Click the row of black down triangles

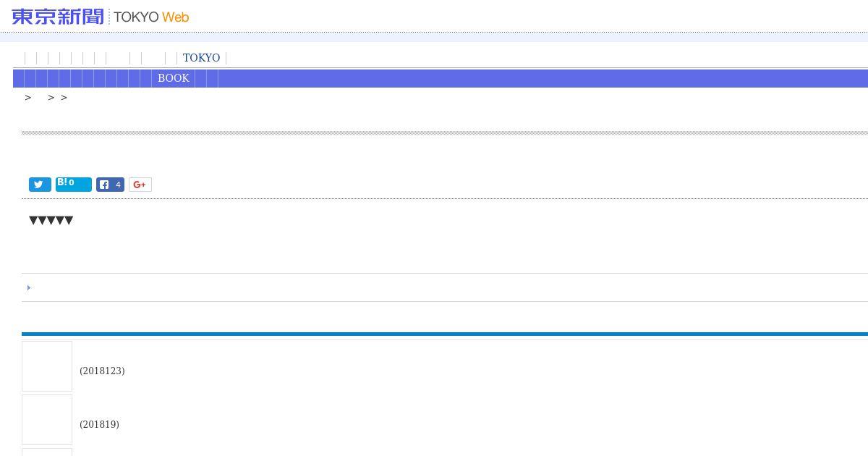point(51,220)
